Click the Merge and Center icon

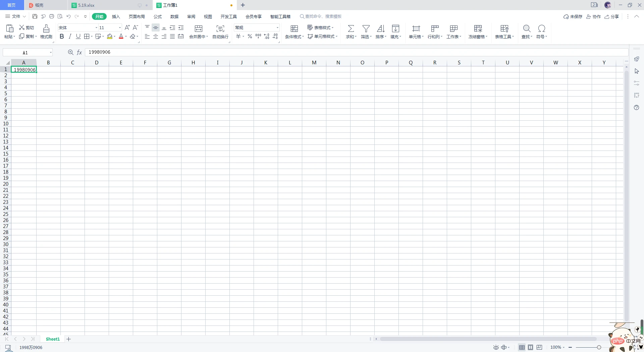coord(199,28)
